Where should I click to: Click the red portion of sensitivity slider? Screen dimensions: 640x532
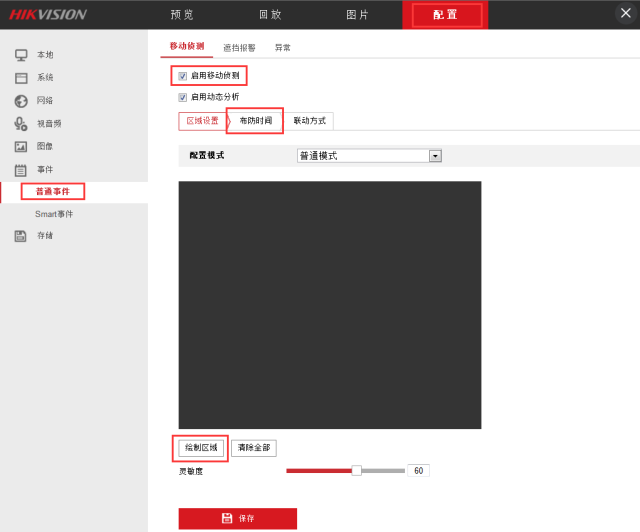(x=319, y=471)
